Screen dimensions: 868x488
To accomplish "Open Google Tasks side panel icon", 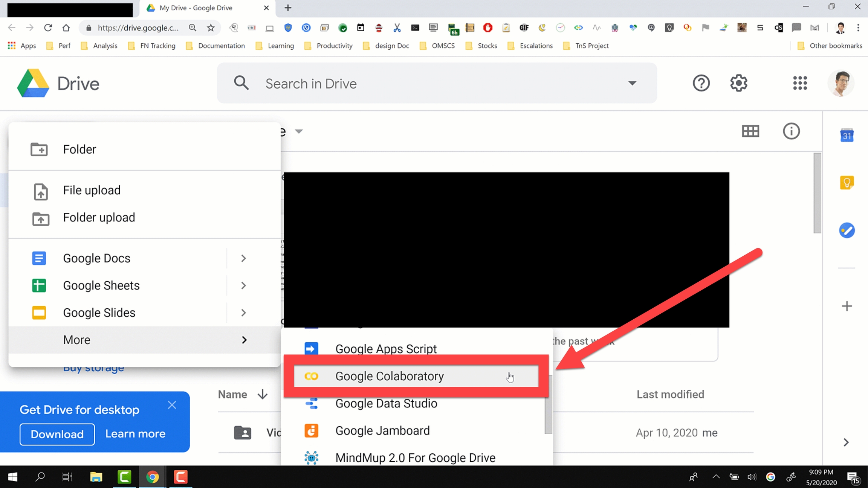I will pos(847,230).
